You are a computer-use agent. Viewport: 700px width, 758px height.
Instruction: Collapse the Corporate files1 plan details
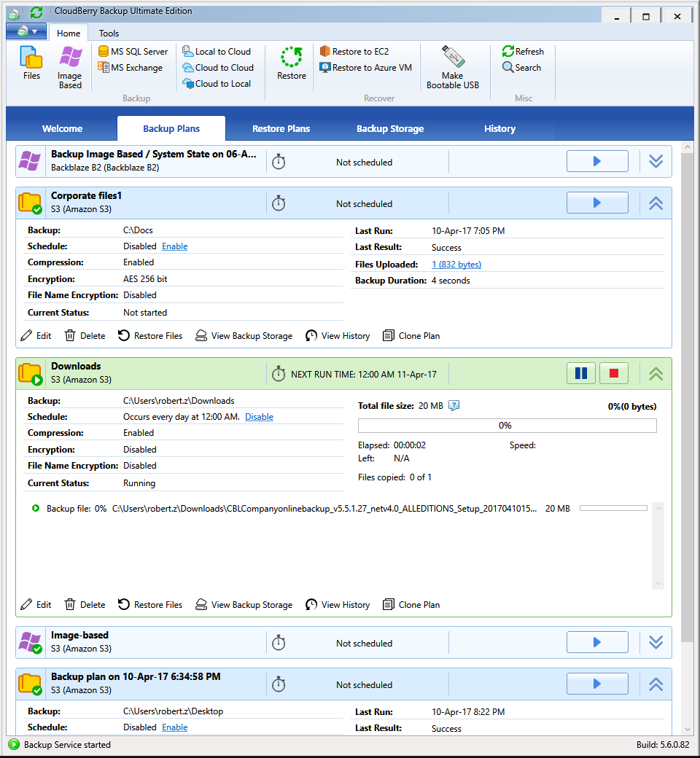(x=656, y=203)
